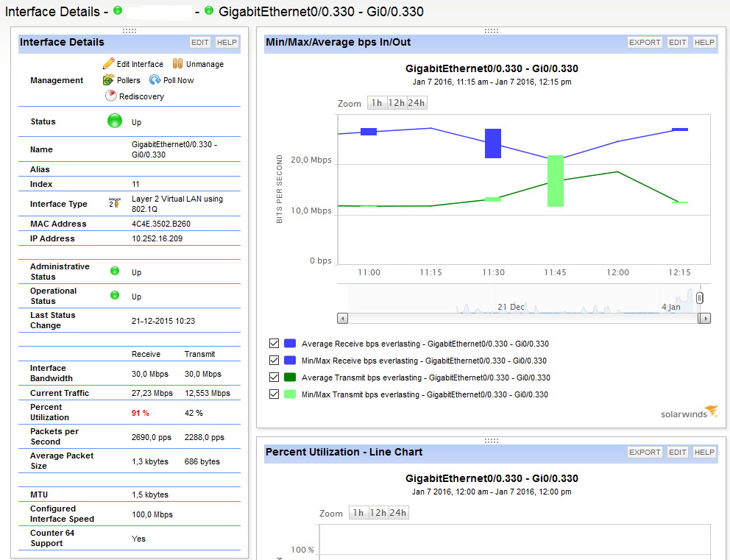The width and height of the screenshot is (730, 560).
Task: Click the Unmanage icon
Action: 177,64
